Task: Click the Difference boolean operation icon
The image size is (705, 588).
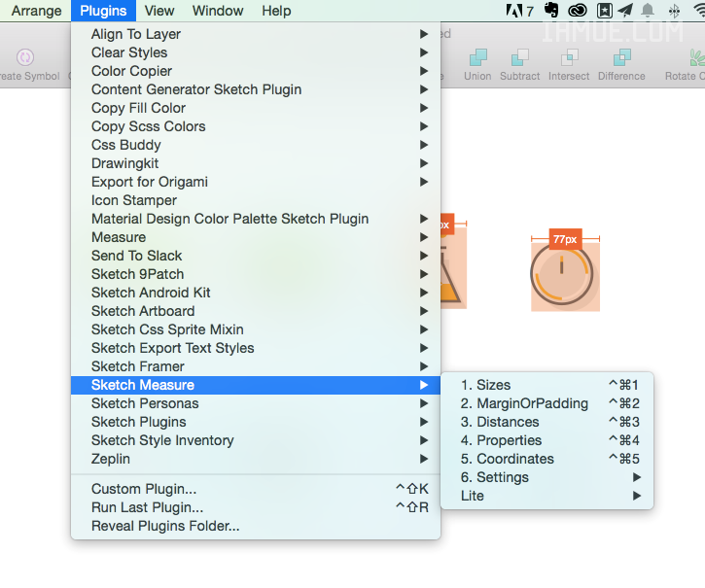Action: click(621, 57)
